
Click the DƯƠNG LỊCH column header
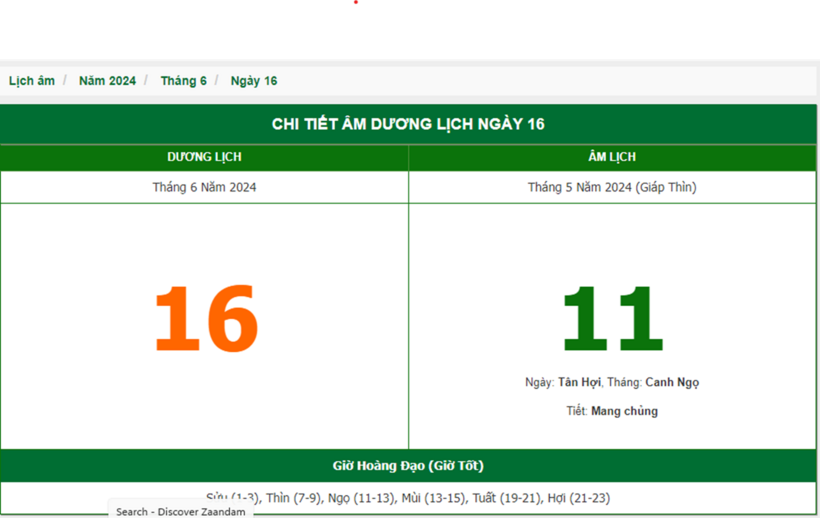pyautogui.click(x=204, y=157)
